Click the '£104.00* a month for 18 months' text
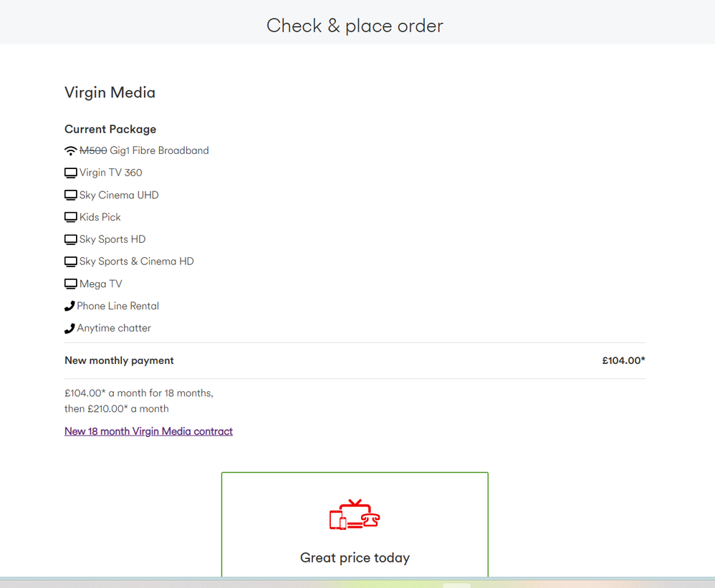Viewport: 715px width, 588px height. [x=139, y=393]
